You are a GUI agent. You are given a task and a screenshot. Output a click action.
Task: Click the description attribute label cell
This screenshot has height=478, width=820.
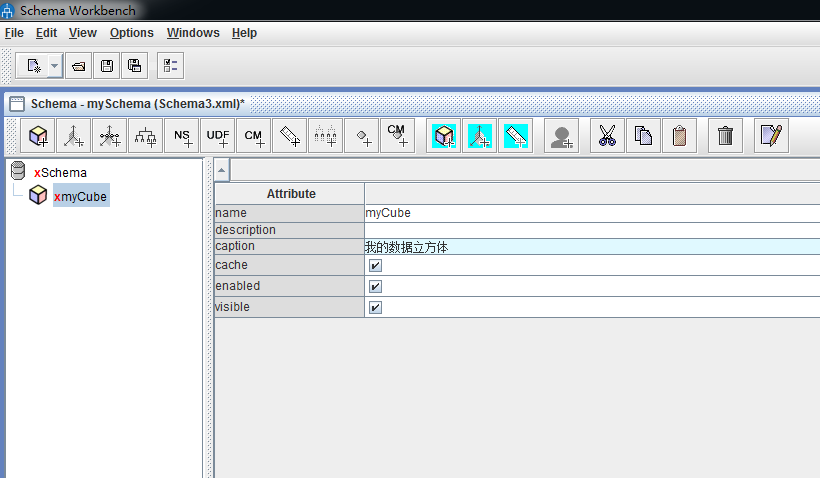pyautogui.click(x=290, y=230)
